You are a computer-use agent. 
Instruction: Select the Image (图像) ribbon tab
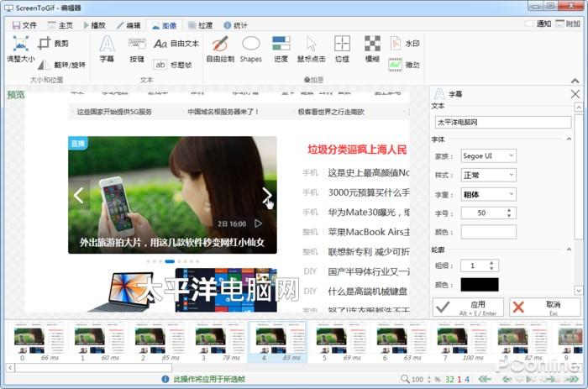(165, 25)
